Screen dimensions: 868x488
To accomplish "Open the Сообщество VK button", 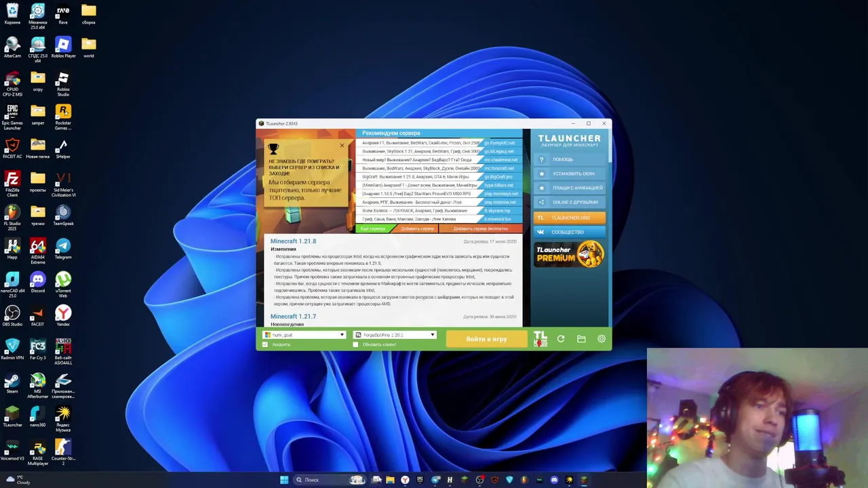I will [x=570, y=232].
